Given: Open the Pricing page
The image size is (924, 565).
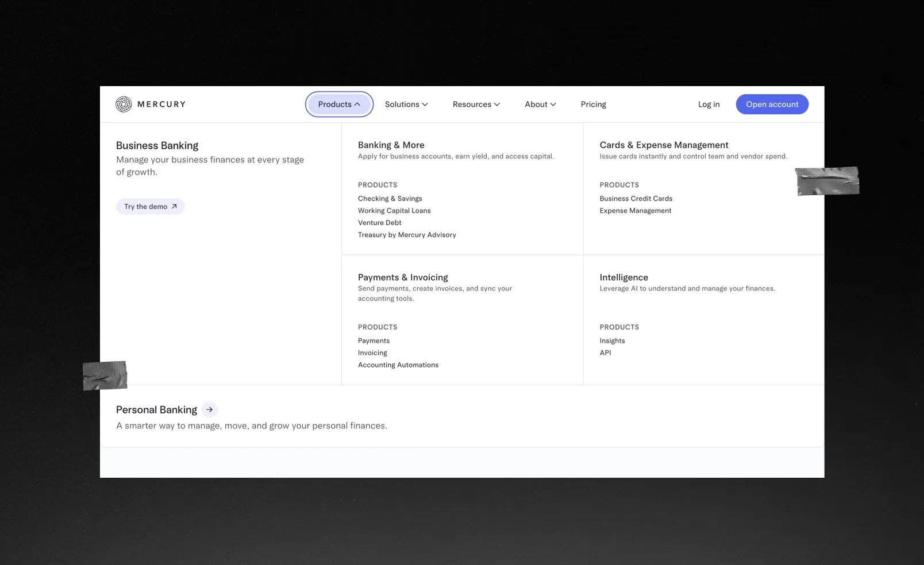Looking at the screenshot, I should [594, 104].
